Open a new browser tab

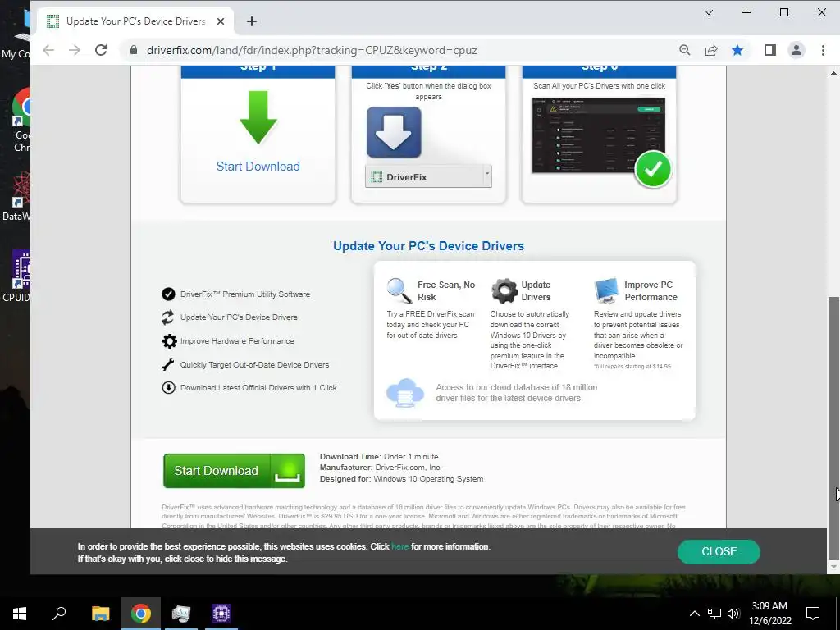pos(252,21)
